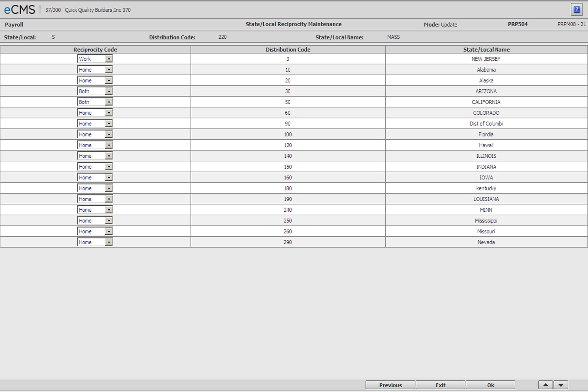Expand the Illinois reciprocity code dropdown

tap(109, 156)
